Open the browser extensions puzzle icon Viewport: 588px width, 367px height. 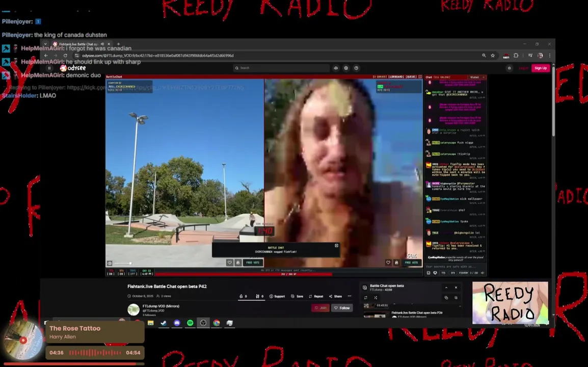[516, 56]
